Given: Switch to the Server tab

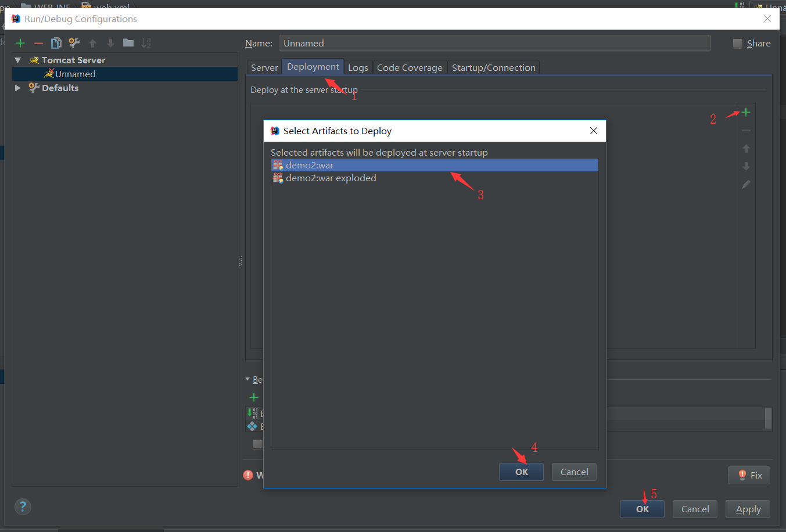Looking at the screenshot, I should pyautogui.click(x=264, y=67).
